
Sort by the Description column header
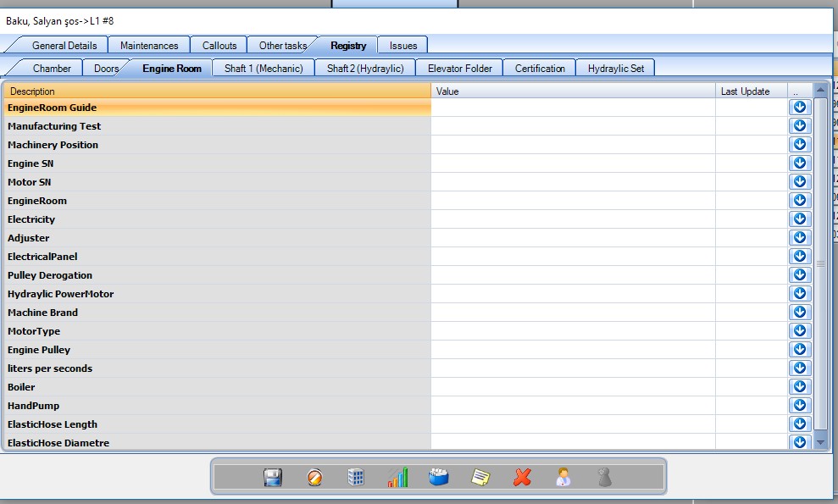click(x=217, y=91)
